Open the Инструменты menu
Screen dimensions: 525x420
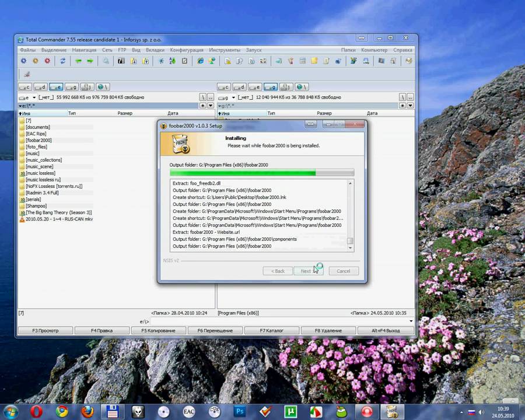[x=225, y=50]
